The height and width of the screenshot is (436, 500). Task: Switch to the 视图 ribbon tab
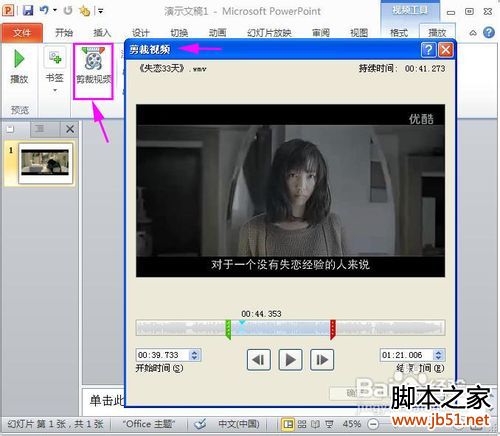(x=359, y=33)
